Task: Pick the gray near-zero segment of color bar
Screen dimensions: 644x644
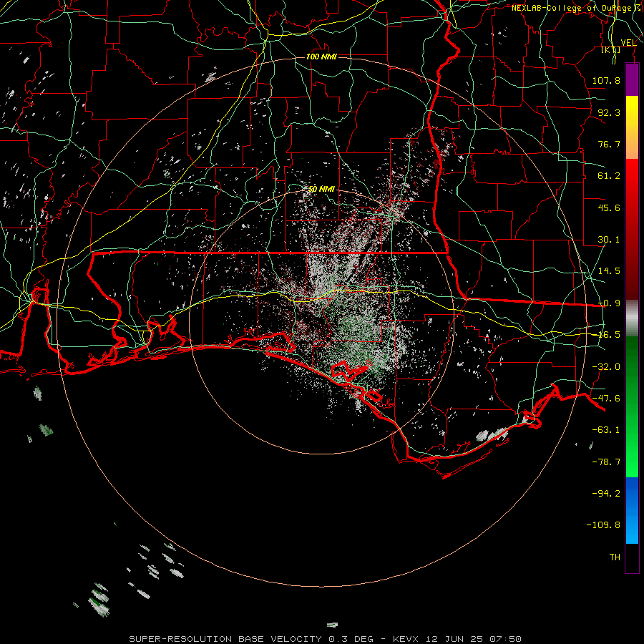Action: pos(632,318)
